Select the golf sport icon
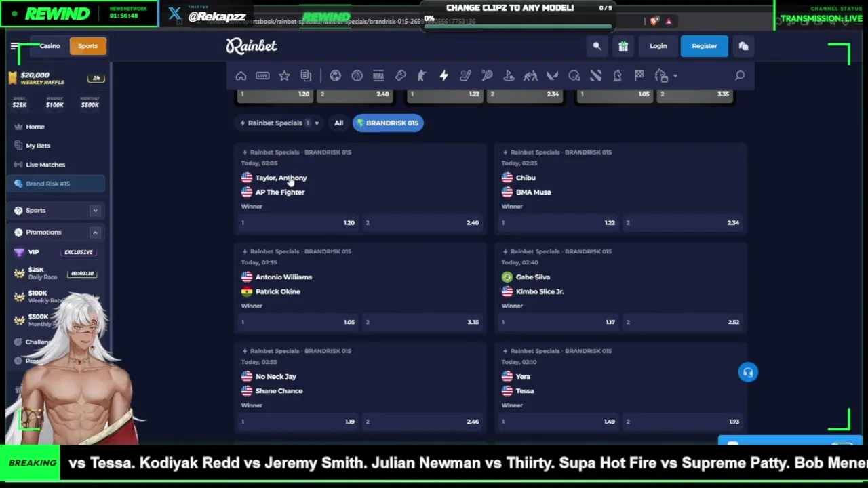 click(x=509, y=76)
